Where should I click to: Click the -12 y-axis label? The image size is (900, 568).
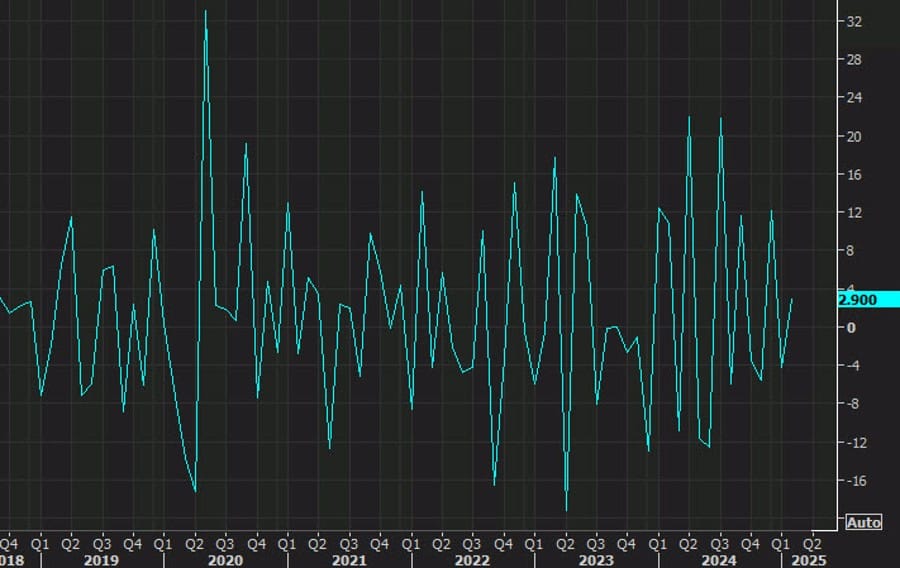(856, 443)
